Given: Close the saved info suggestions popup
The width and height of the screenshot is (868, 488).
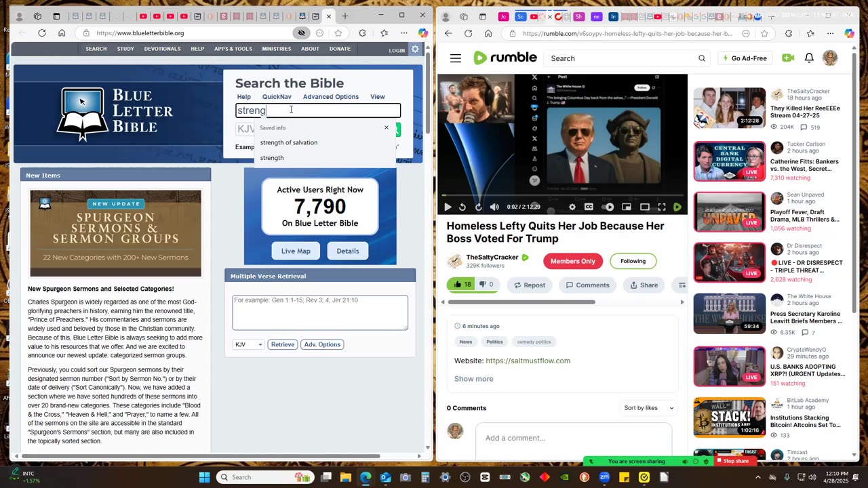Looking at the screenshot, I should tap(387, 127).
